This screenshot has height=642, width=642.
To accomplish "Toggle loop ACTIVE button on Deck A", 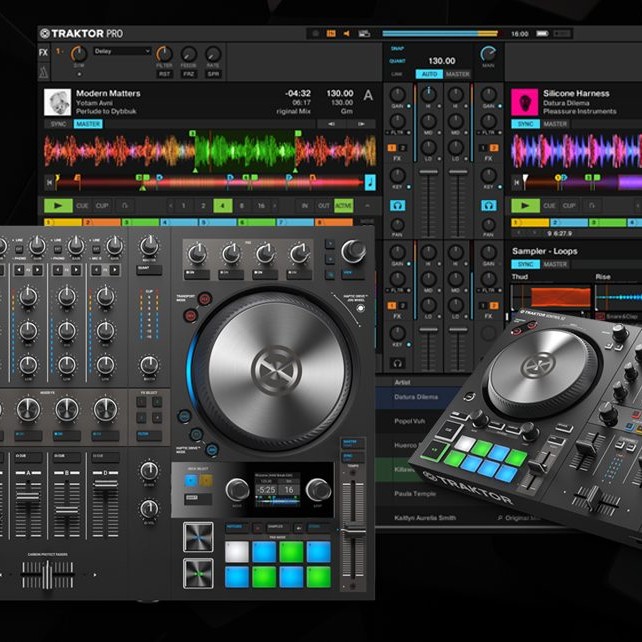I will [343, 206].
